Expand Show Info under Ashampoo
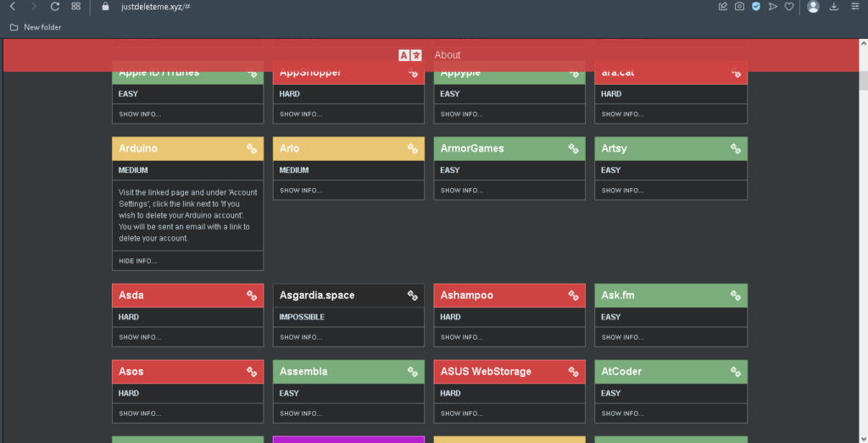This screenshot has width=868, height=443. pos(462,337)
